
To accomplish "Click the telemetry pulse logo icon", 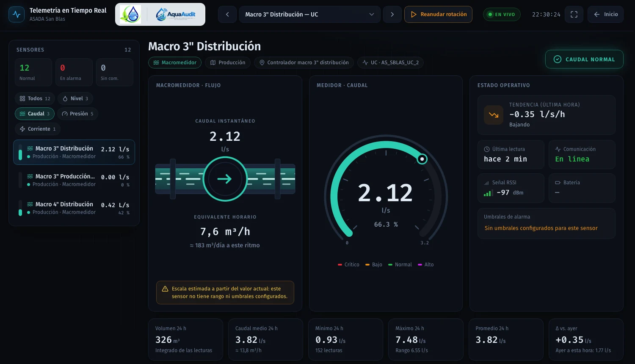I will (x=17, y=14).
